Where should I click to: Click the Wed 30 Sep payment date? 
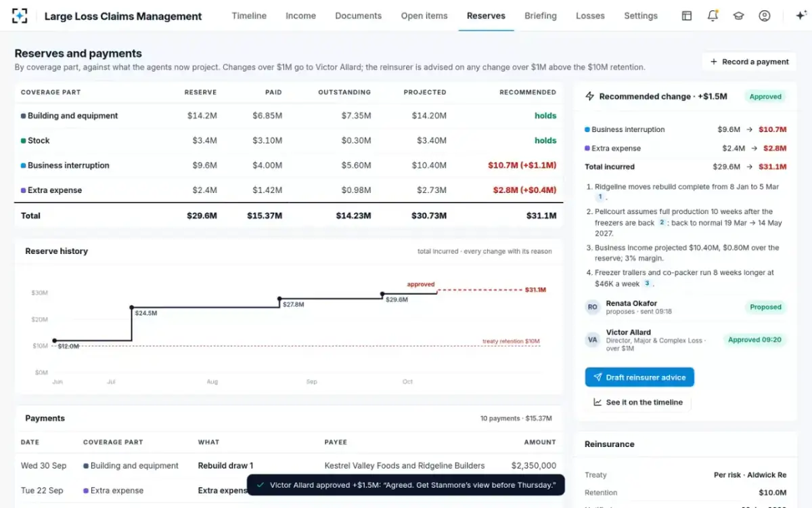pos(43,466)
